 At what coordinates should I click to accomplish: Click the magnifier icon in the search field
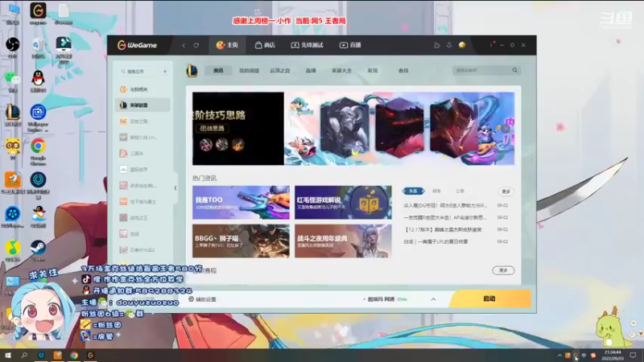point(515,70)
